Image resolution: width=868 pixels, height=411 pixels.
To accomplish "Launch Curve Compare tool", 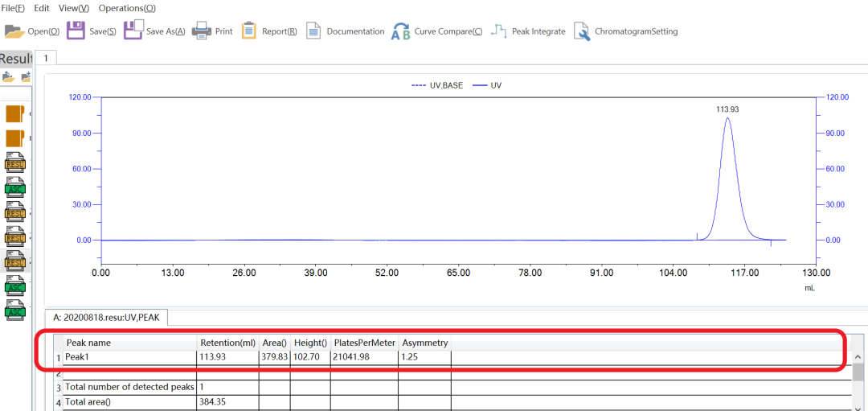I will pos(399,31).
